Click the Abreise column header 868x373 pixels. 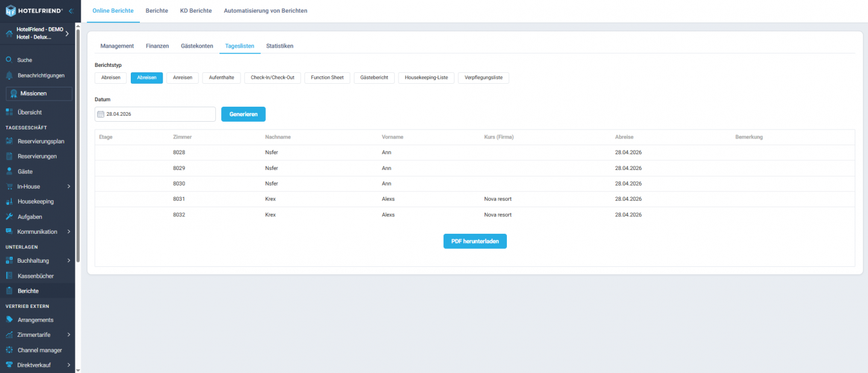pos(624,137)
